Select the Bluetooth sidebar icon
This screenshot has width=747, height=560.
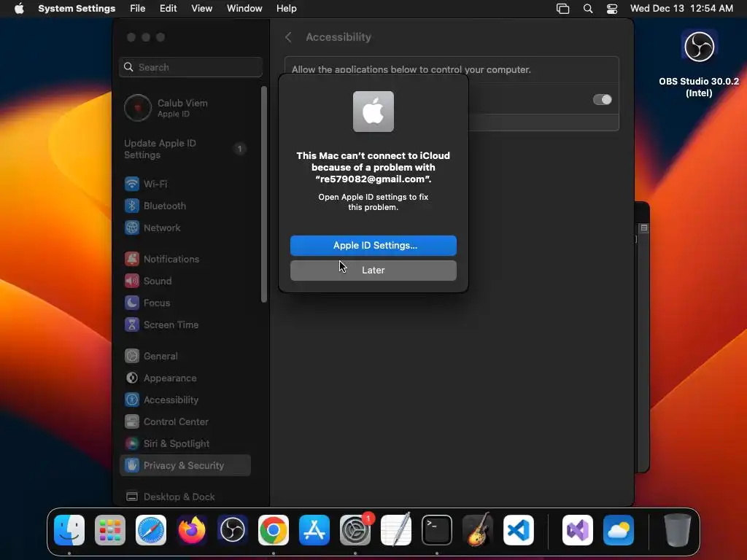pos(132,206)
